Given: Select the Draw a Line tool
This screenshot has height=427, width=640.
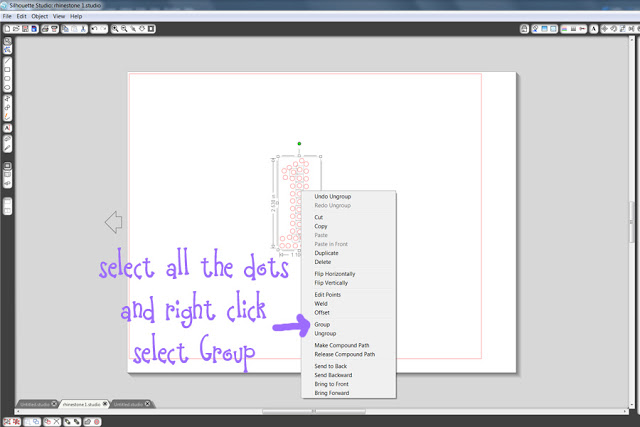Looking at the screenshot, I should point(8,61).
